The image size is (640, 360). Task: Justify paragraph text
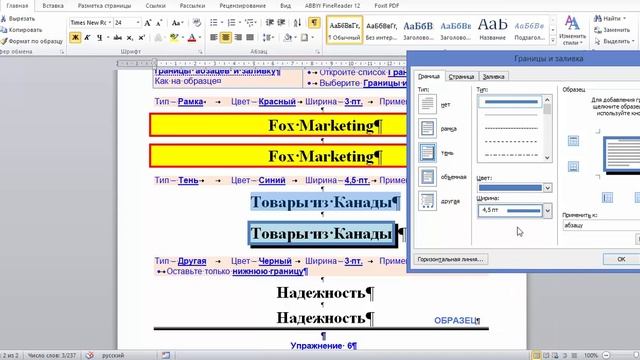[250, 38]
